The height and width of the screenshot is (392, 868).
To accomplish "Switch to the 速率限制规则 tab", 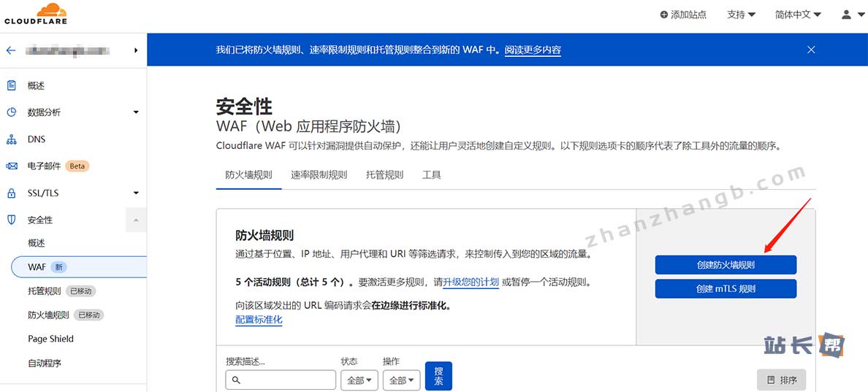I will pos(319,175).
